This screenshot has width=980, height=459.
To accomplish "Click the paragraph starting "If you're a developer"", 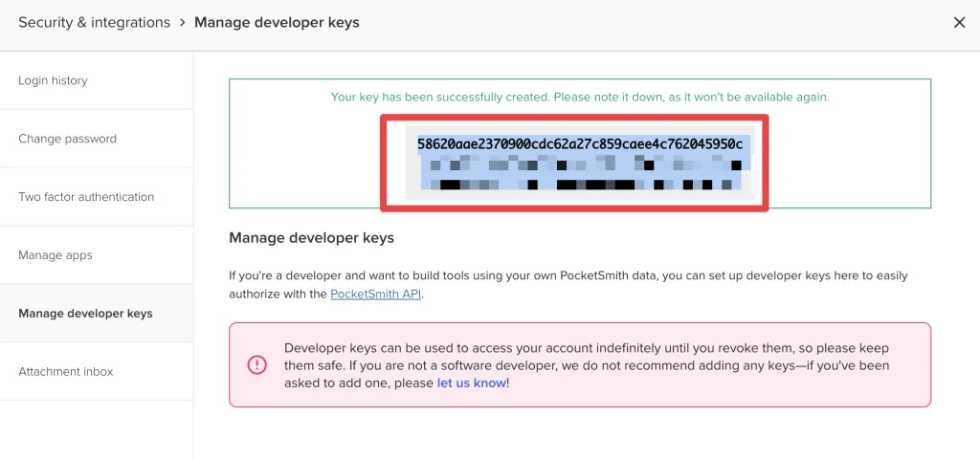I will (568, 275).
